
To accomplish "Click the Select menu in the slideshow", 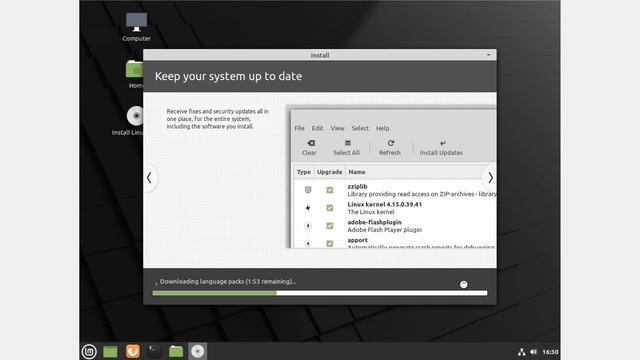I will tap(360, 128).
